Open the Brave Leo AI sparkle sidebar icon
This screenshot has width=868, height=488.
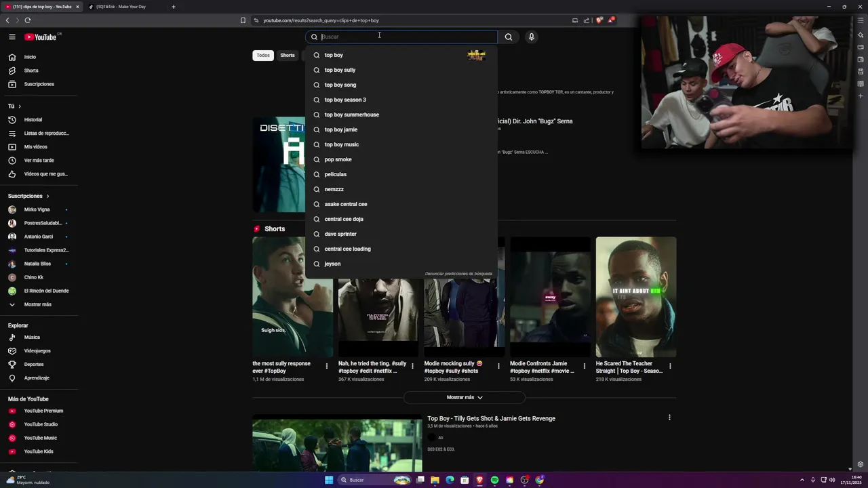[x=861, y=35]
